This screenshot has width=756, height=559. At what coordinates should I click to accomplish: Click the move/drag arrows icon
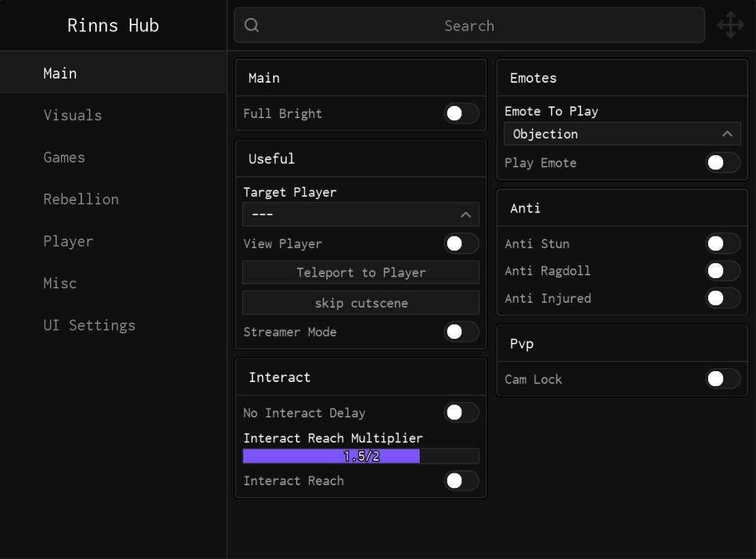[x=730, y=26]
